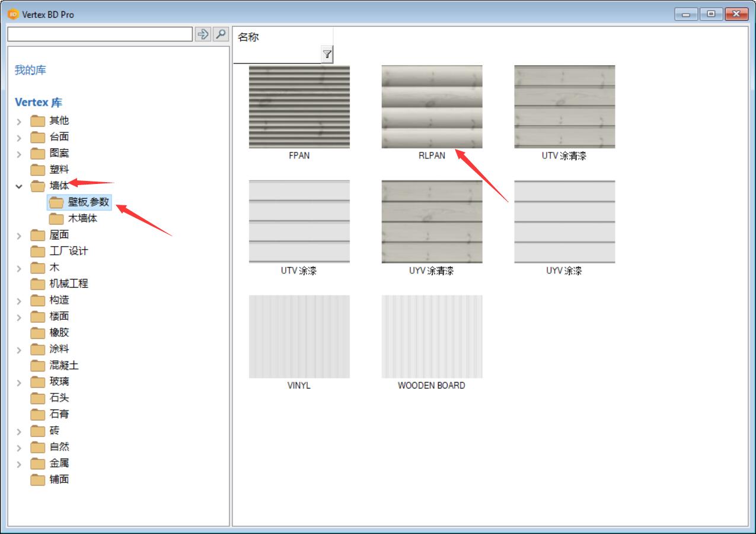The height and width of the screenshot is (534, 756).
Task: Expand the 楼面 folder
Action: pos(19,317)
